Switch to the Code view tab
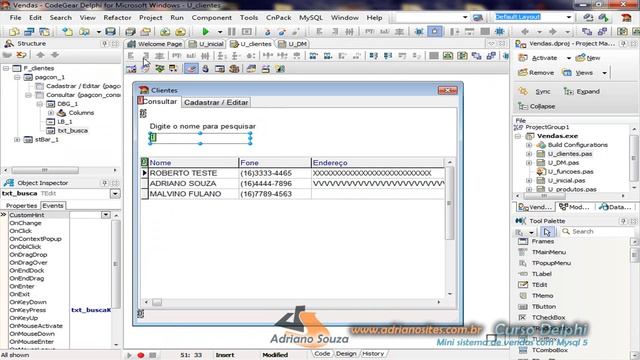 (322, 354)
